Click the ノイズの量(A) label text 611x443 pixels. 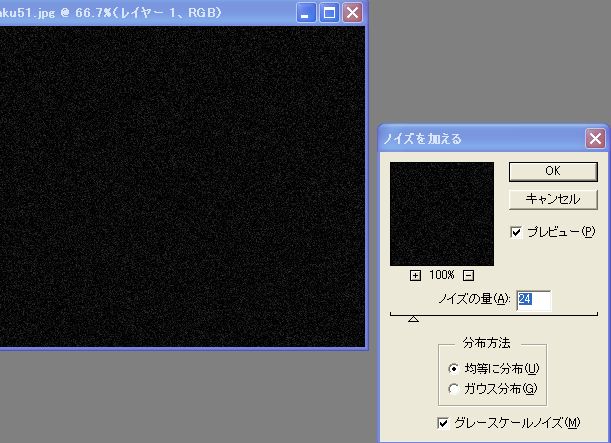pos(474,299)
